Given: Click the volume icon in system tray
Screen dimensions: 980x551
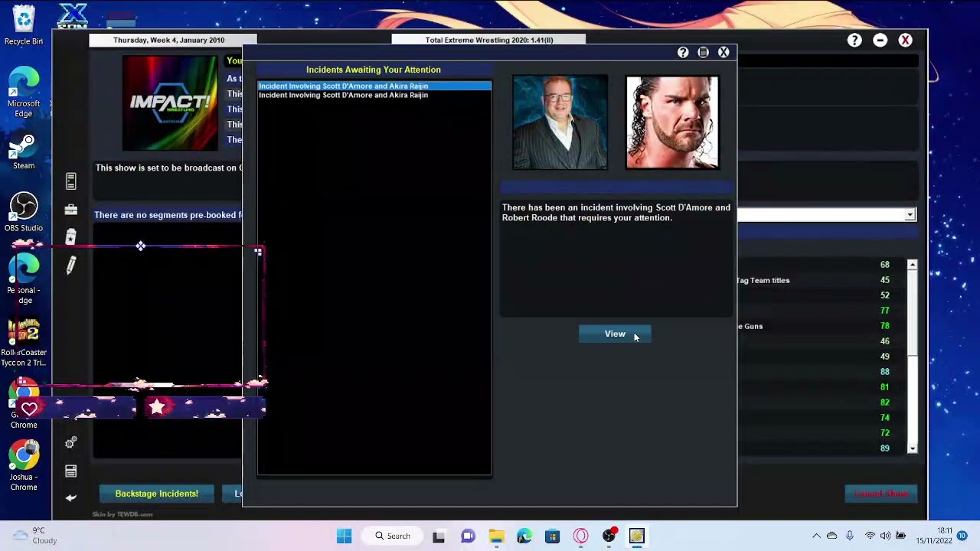Looking at the screenshot, I should click(x=885, y=536).
